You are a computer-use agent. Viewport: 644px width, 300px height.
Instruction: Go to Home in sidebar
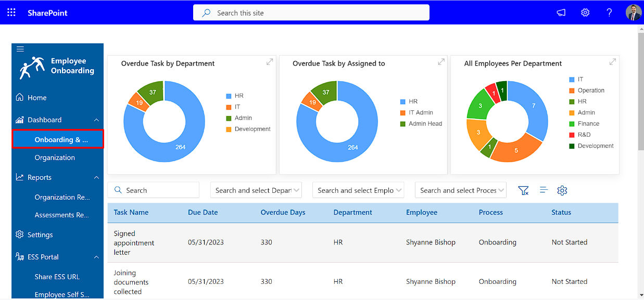tap(37, 98)
